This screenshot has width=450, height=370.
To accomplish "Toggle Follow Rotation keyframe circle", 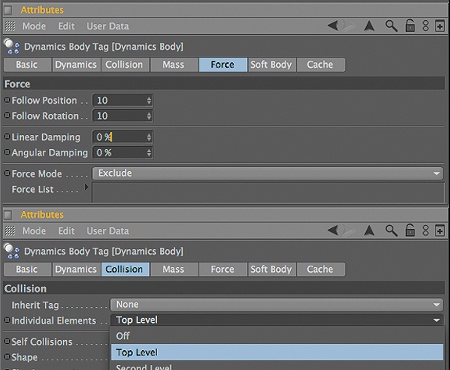I will point(7,115).
